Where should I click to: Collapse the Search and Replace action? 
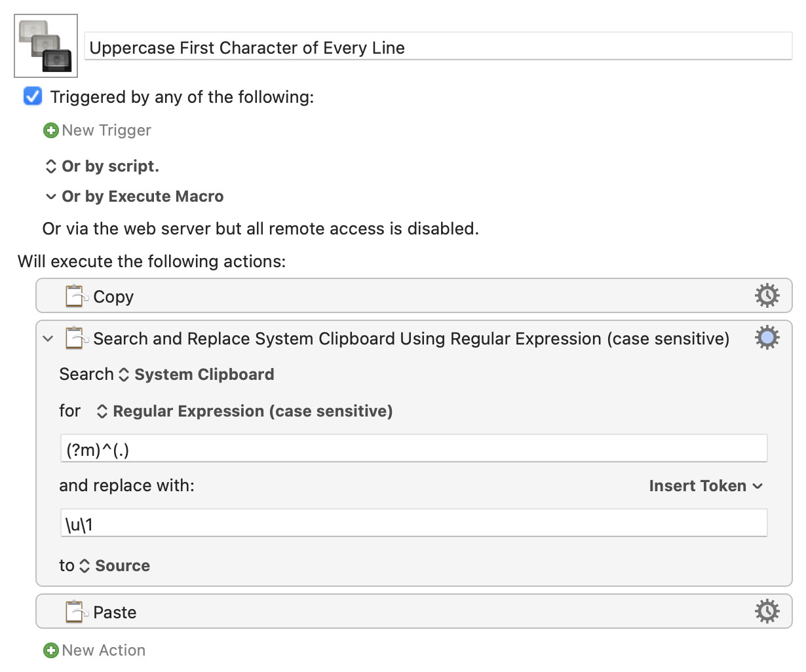[x=48, y=339]
